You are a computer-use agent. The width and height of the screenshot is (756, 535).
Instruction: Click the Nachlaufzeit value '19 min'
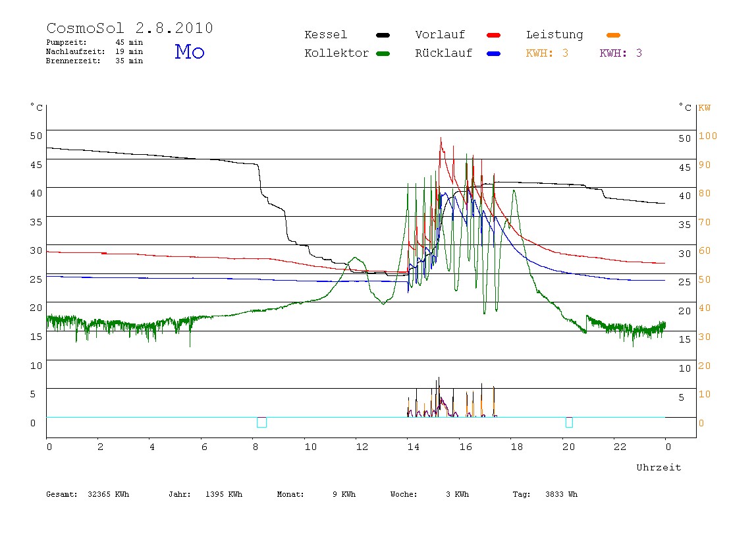129,51
